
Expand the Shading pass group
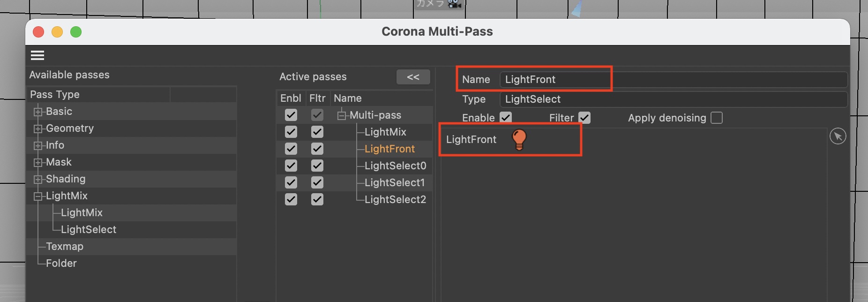38,179
